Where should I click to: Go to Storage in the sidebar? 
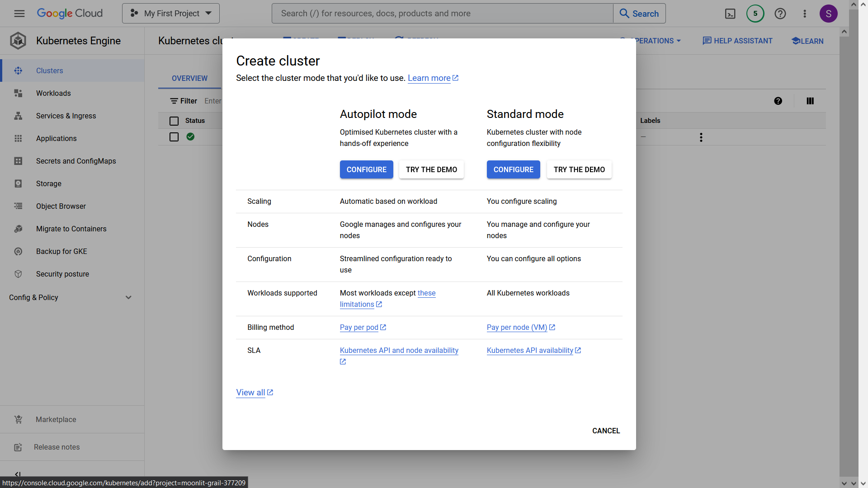(x=49, y=183)
